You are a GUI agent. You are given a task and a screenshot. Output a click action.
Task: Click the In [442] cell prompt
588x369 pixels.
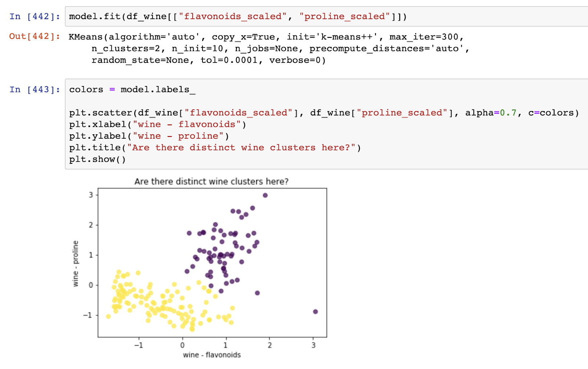(x=35, y=17)
